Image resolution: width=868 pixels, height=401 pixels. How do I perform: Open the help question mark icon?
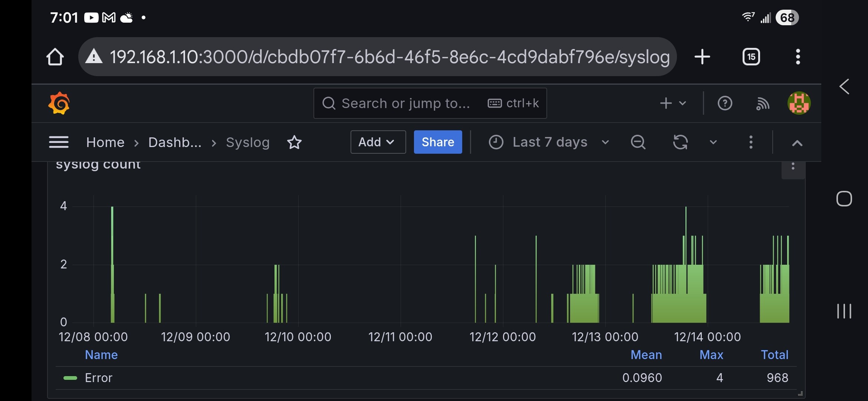pos(725,103)
